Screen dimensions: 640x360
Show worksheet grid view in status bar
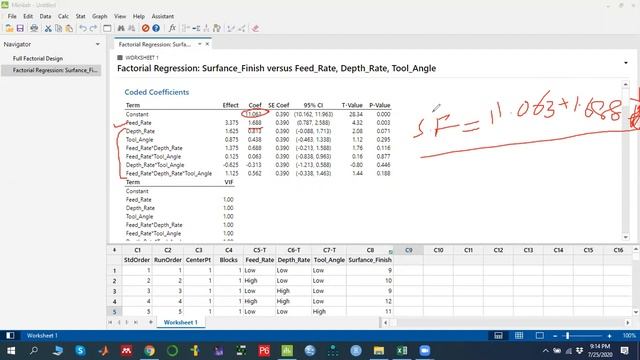[x=519, y=336]
